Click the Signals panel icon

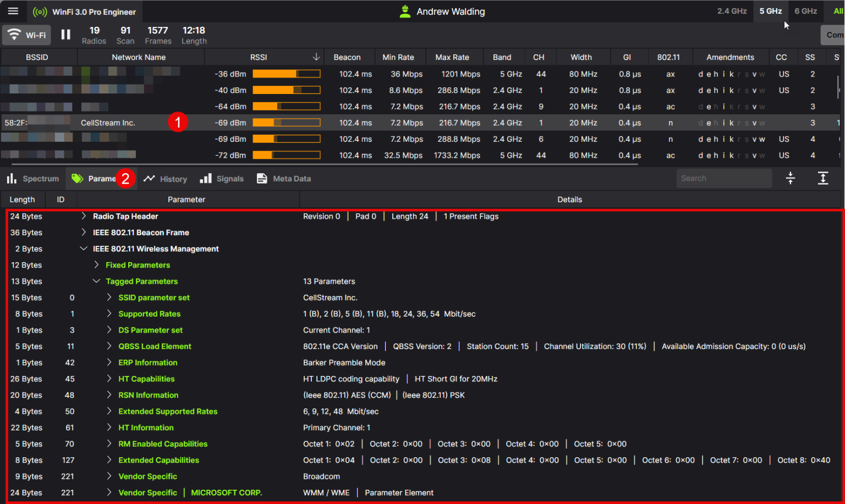pos(206,178)
